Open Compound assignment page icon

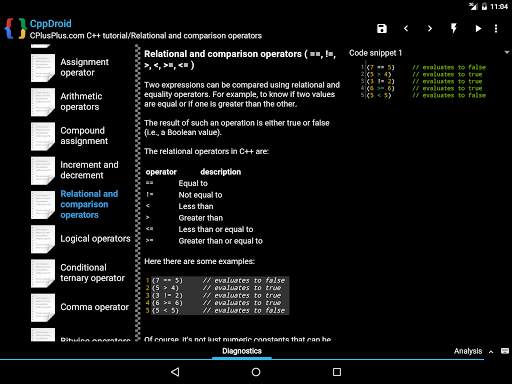coord(43,136)
